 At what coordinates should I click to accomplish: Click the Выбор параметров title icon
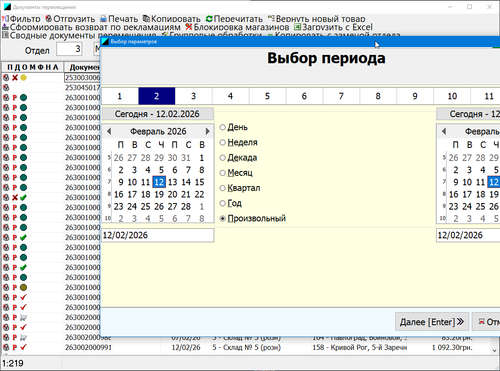(105, 42)
